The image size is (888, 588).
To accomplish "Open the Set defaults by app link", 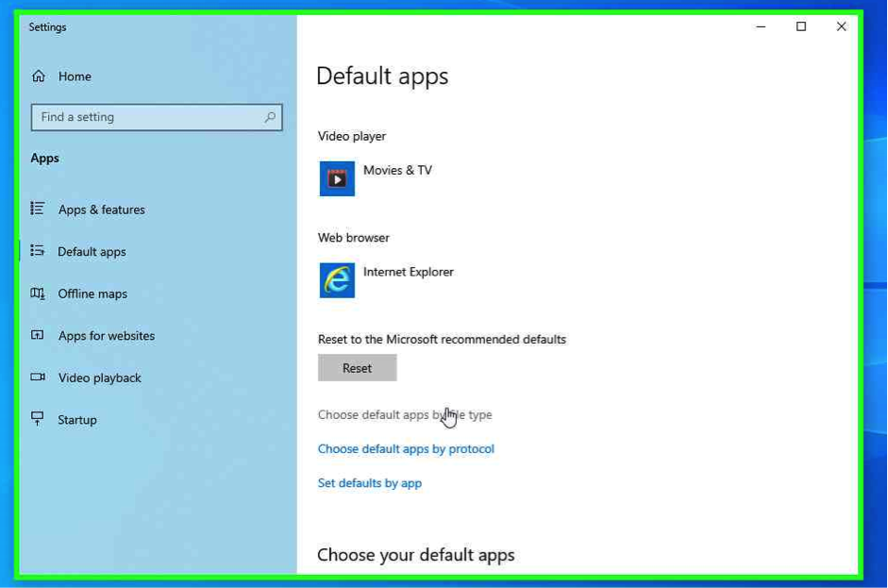I will point(370,483).
